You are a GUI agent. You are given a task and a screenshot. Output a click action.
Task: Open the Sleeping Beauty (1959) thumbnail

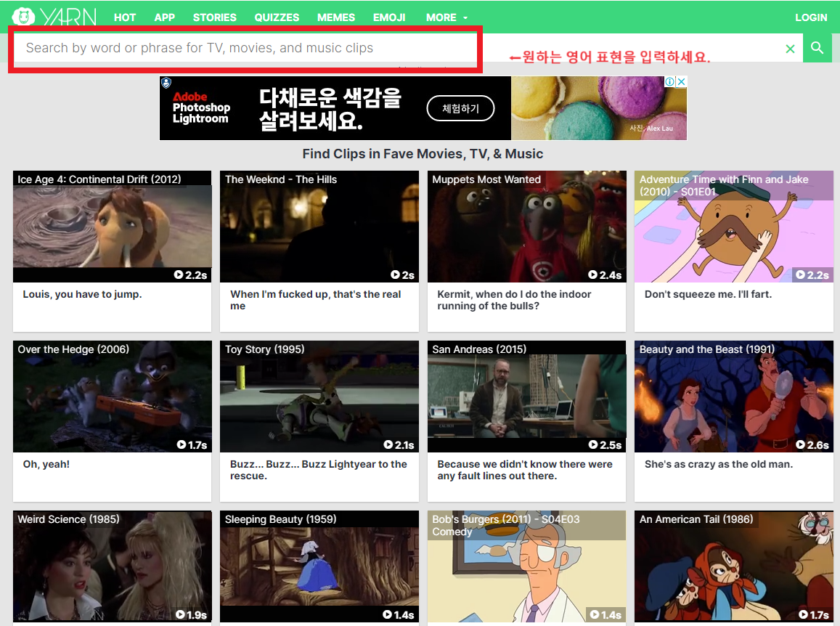click(319, 566)
